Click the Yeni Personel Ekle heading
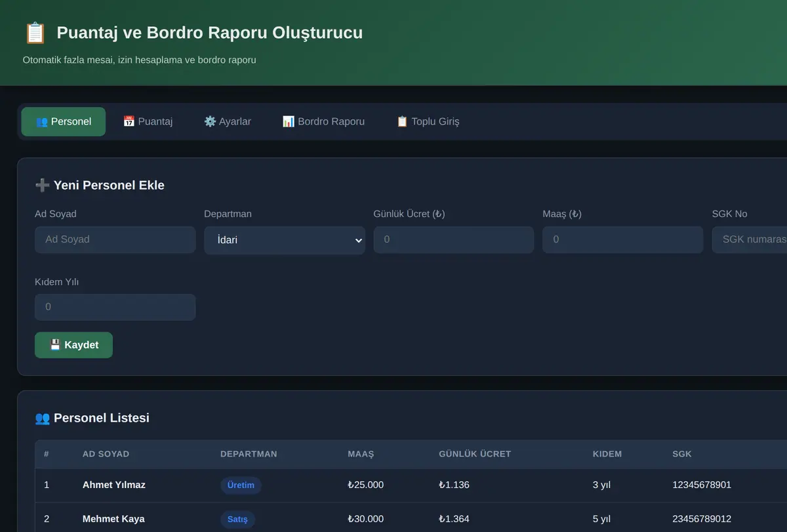The height and width of the screenshot is (532, 787). pyautogui.click(x=100, y=185)
